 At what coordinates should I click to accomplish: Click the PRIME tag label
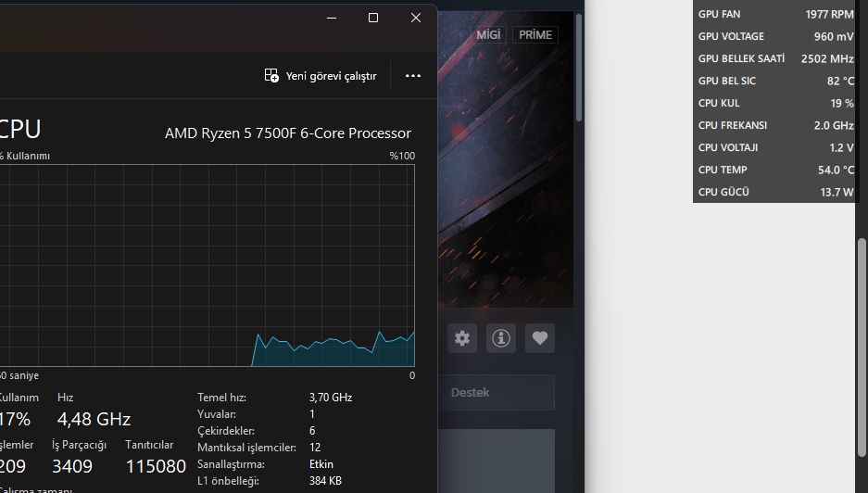[535, 35]
